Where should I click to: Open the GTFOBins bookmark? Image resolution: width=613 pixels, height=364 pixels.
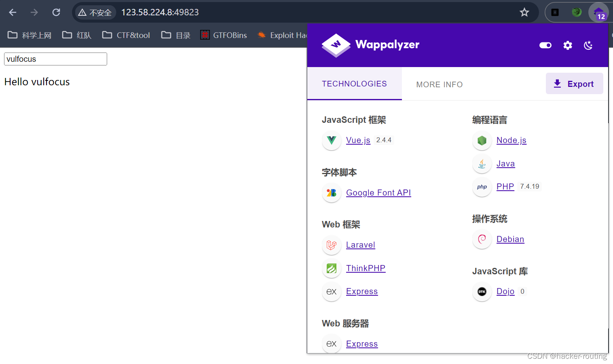[x=224, y=35]
